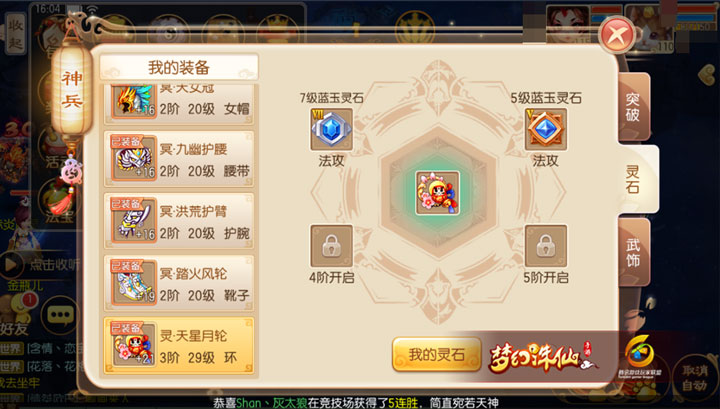The image size is (720, 409).
Task: Click the 神兵 lantern icon
Action: tap(72, 90)
